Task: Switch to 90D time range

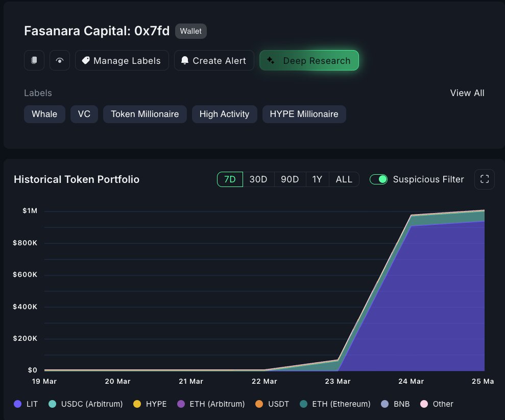Action: [290, 179]
